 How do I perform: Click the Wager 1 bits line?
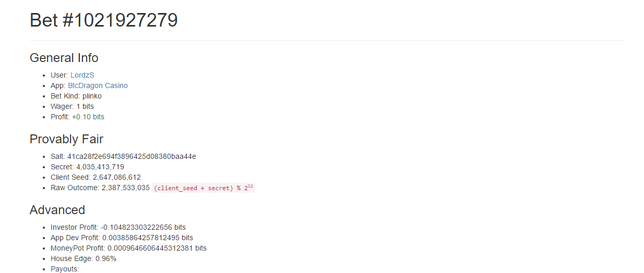tap(72, 106)
